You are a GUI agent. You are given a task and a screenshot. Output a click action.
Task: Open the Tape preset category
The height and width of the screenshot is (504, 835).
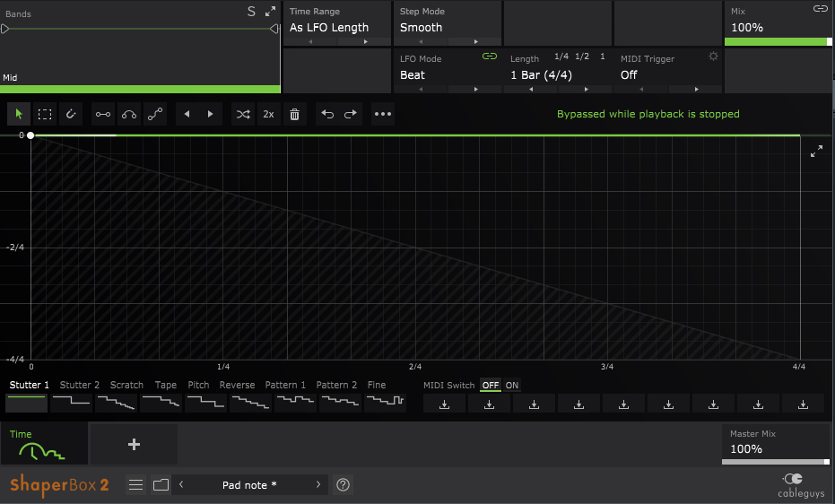166,385
